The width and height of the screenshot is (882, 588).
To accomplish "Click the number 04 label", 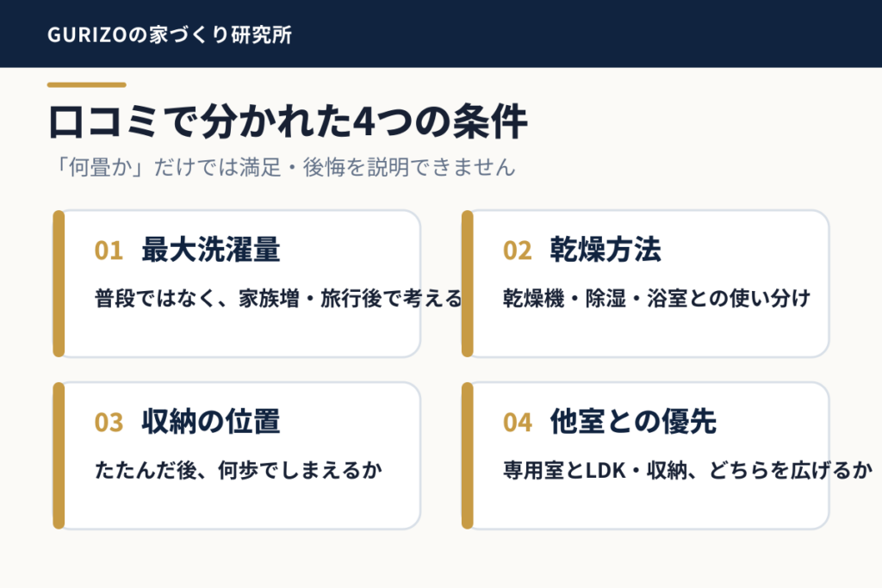I will click(x=517, y=423).
